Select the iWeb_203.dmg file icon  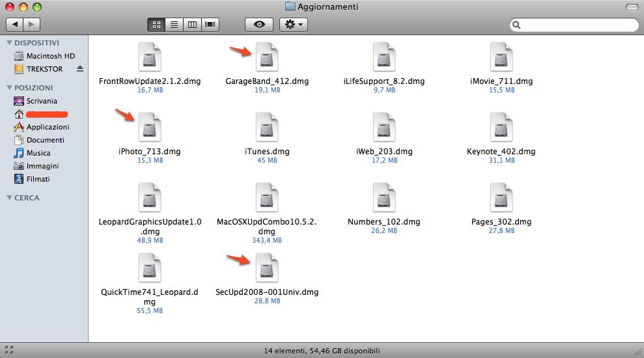(x=384, y=128)
